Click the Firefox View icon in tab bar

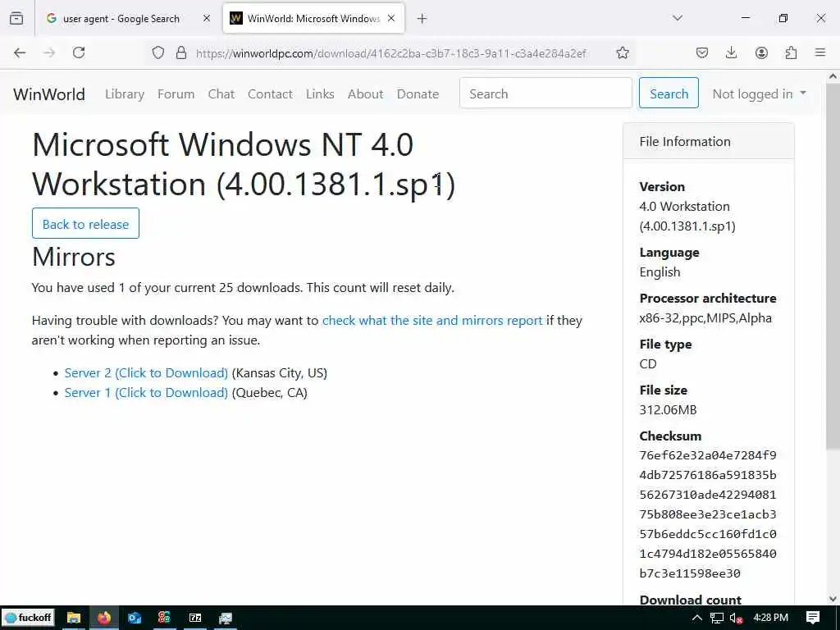tap(16, 19)
